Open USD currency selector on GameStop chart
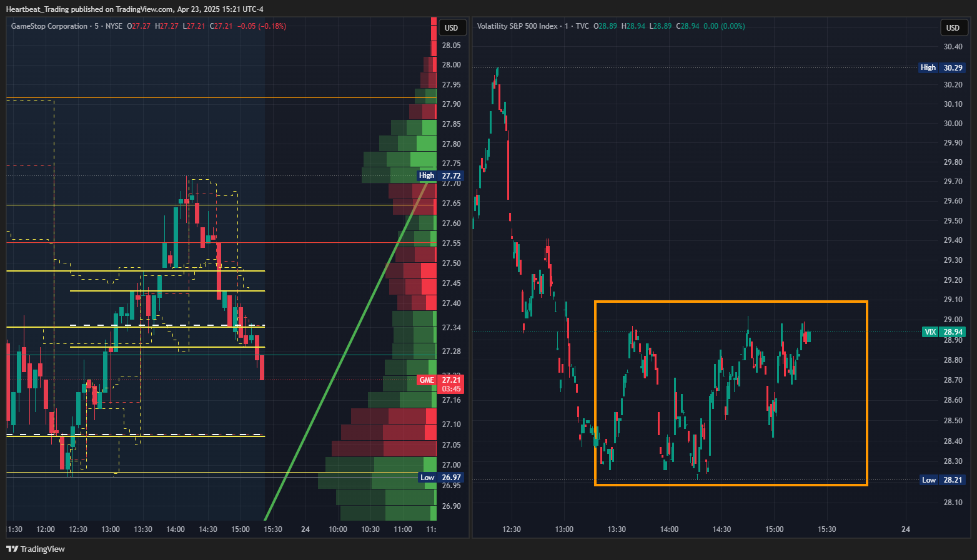This screenshot has width=977, height=560. (x=452, y=27)
